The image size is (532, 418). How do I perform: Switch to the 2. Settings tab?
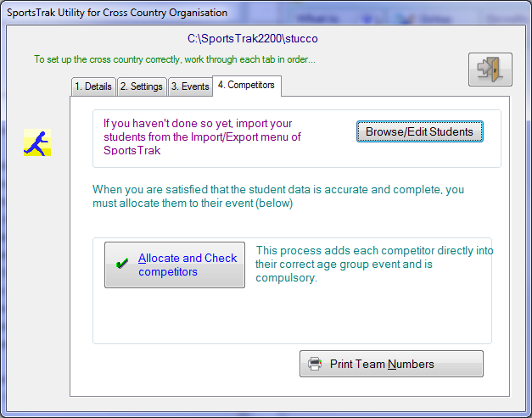[142, 86]
